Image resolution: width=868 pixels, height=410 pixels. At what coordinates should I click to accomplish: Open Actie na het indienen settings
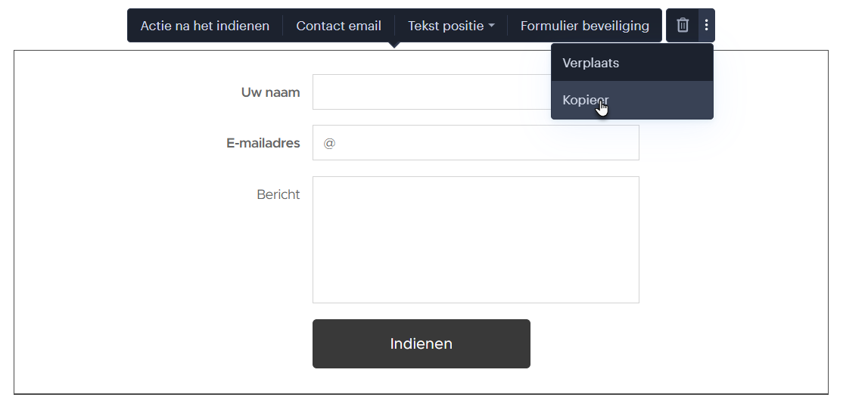[x=205, y=26]
